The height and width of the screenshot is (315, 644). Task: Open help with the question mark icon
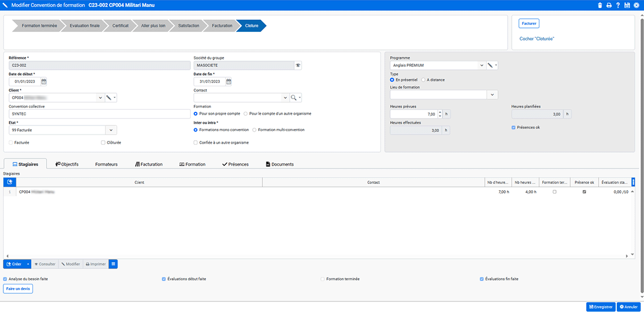(618, 5)
